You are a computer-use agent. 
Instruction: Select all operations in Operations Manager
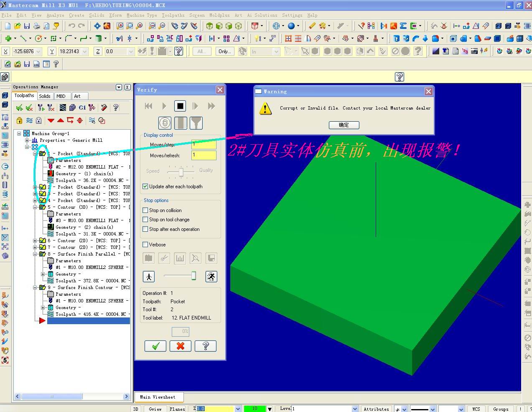(x=19, y=108)
